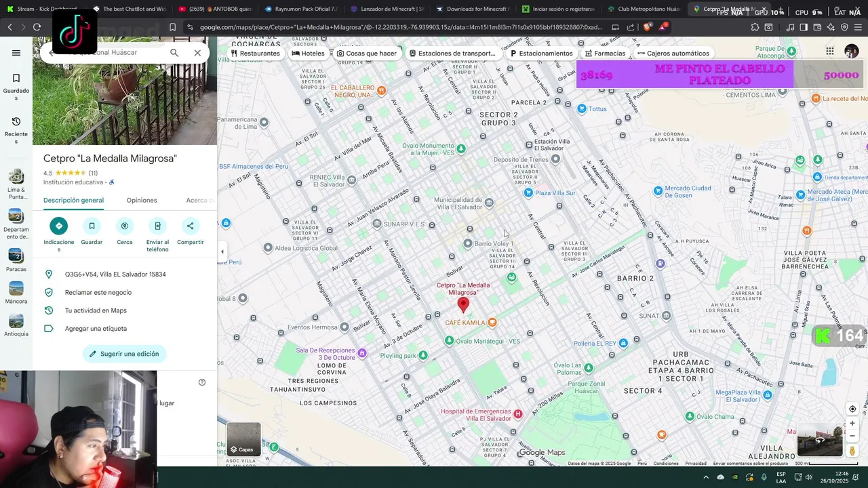Image resolution: width=868 pixels, height=488 pixels.
Task: Collapse the side panel arrow
Action: (x=222, y=251)
